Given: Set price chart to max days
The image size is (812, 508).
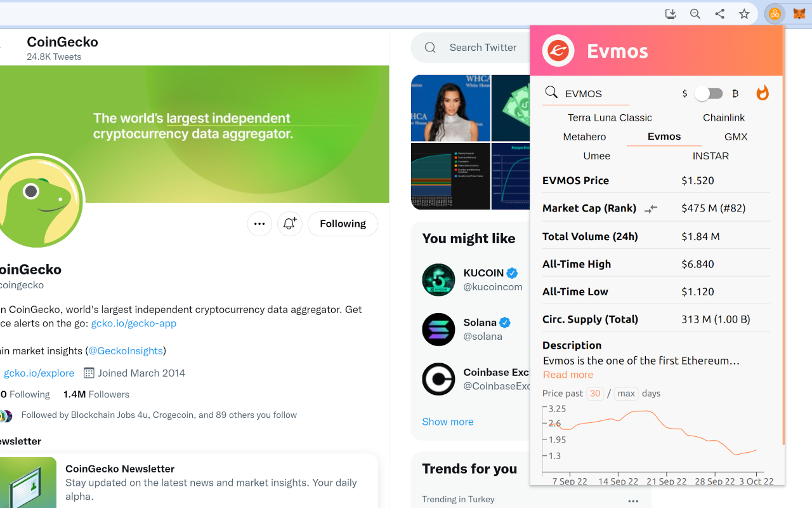Looking at the screenshot, I should point(626,393).
